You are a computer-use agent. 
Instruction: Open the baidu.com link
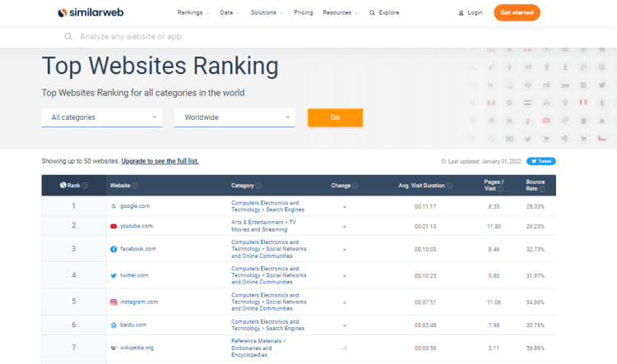pos(133,325)
